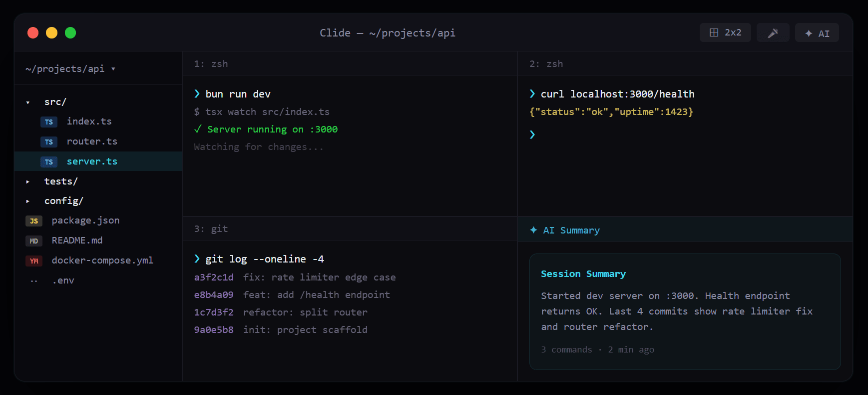Click 'fix: rate limiter edge case' message
This screenshot has width=868, height=395.
click(320, 277)
